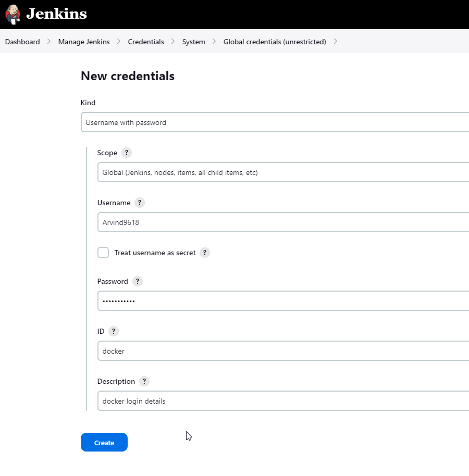Open System breadcrumb link
Screen dimensions: 469x476
point(193,42)
